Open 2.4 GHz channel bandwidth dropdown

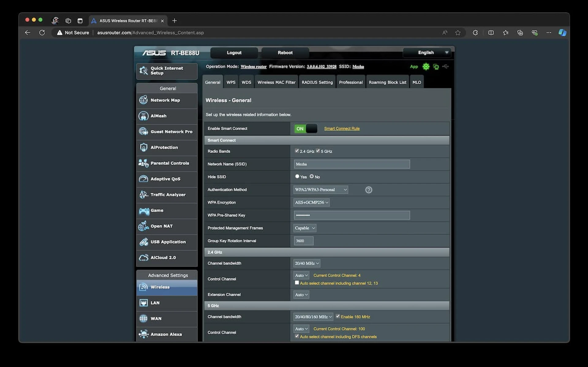307,263
